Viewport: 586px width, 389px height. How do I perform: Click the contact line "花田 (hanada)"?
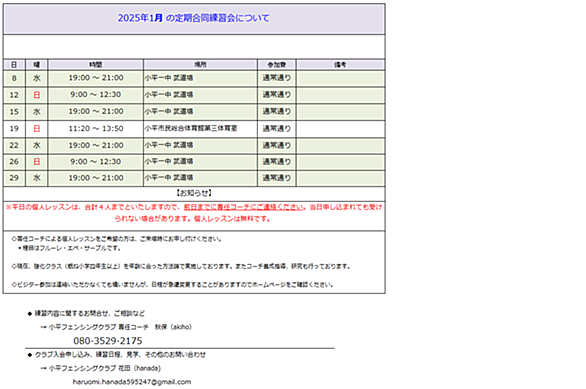pos(139,368)
